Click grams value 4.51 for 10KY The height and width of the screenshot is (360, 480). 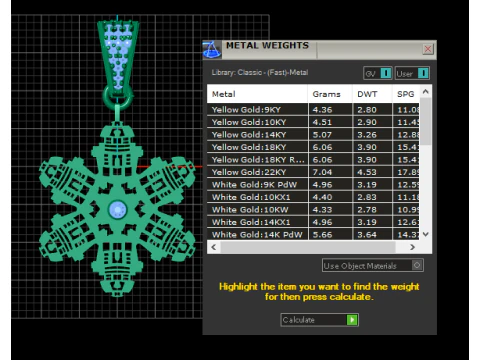tap(322, 122)
